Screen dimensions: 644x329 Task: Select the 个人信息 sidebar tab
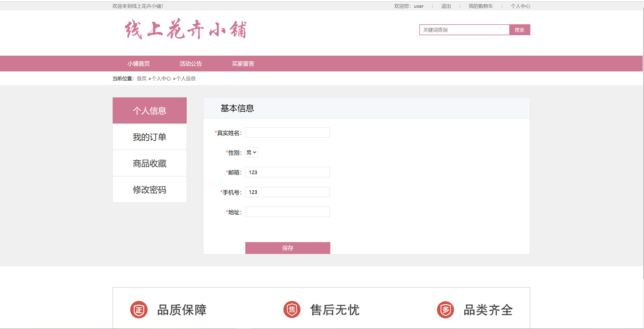(150, 111)
